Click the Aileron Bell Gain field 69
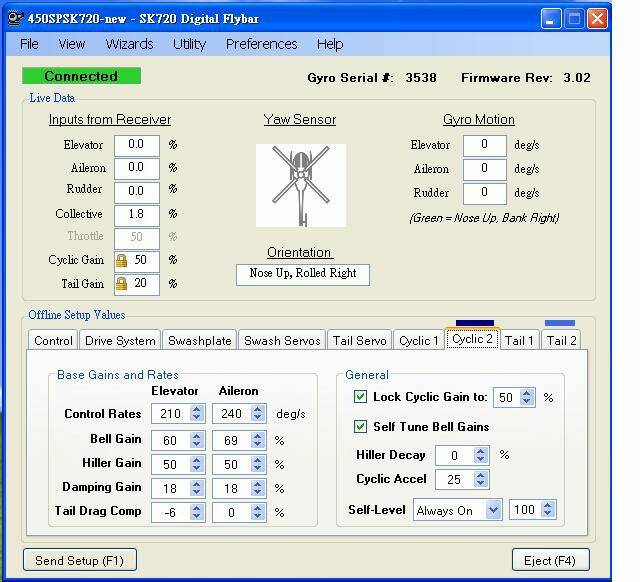This screenshot has height=582, width=640. coord(239,440)
